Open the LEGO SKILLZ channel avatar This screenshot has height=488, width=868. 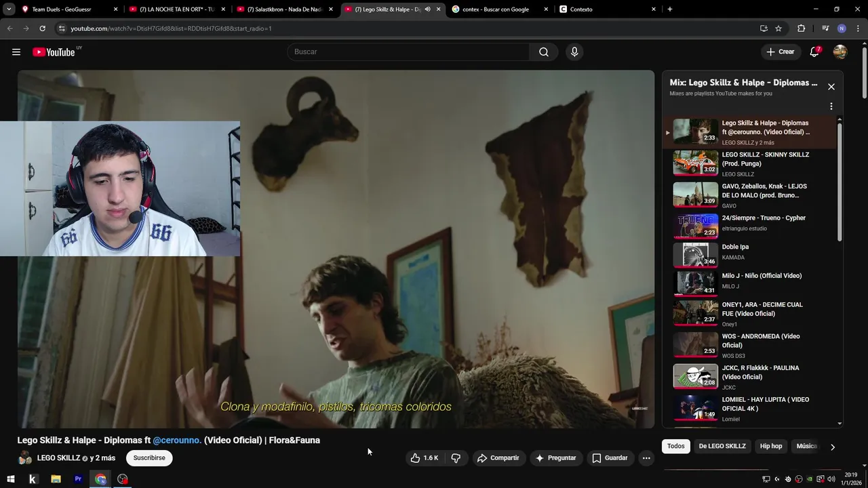(x=25, y=458)
